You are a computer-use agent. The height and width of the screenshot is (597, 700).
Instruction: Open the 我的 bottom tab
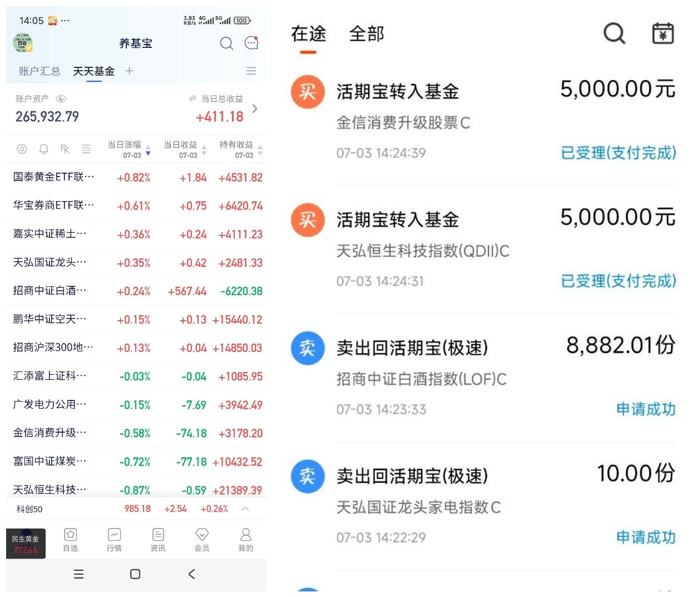click(245, 540)
